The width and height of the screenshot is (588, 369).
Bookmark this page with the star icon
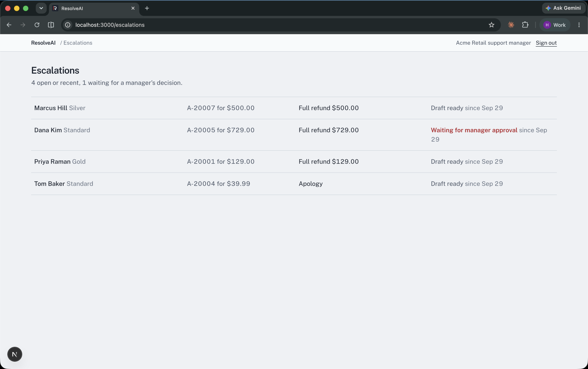[491, 25]
